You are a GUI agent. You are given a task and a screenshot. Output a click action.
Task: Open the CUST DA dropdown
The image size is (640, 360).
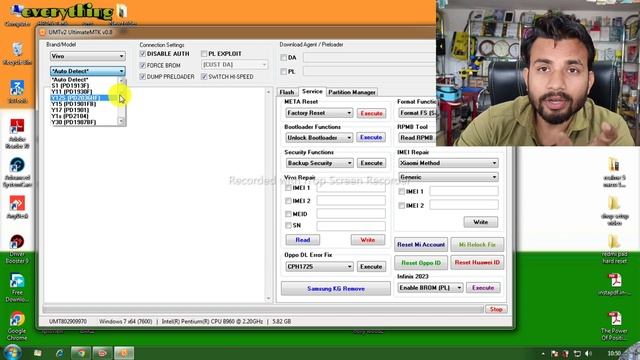tap(235, 64)
